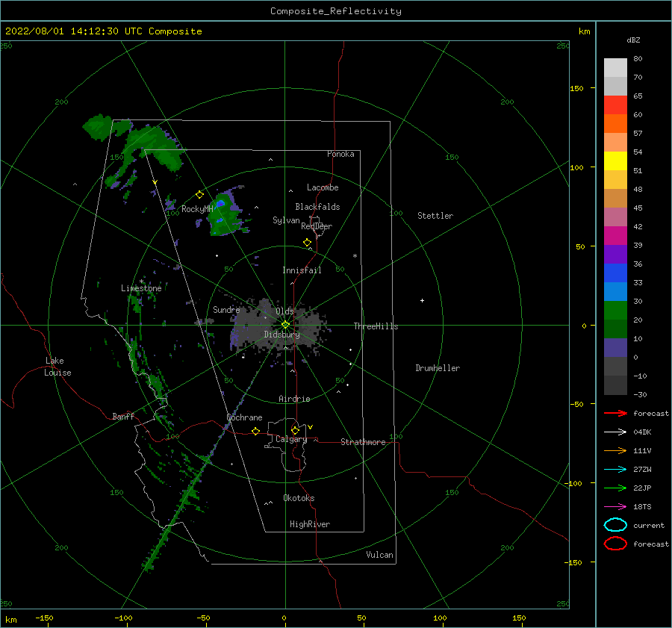This screenshot has width=672, height=628.
Task: Click the Olds label
Action: click(x=284, y=311)
